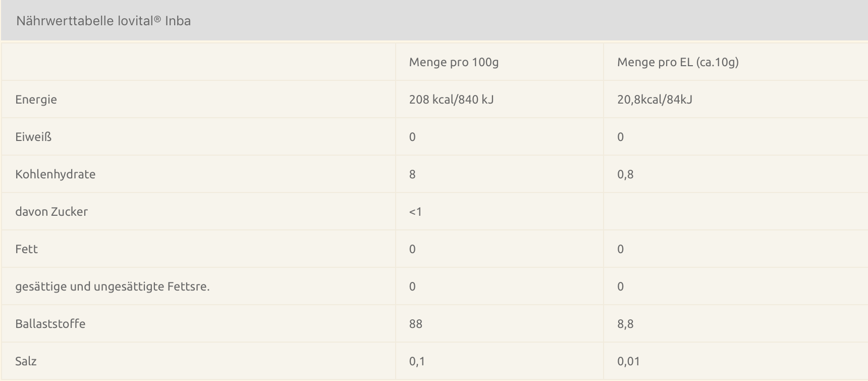868x381 pixels.
Task: Select the 0,8 Kohlenhydrate value per EL
Action: (625, 174)
